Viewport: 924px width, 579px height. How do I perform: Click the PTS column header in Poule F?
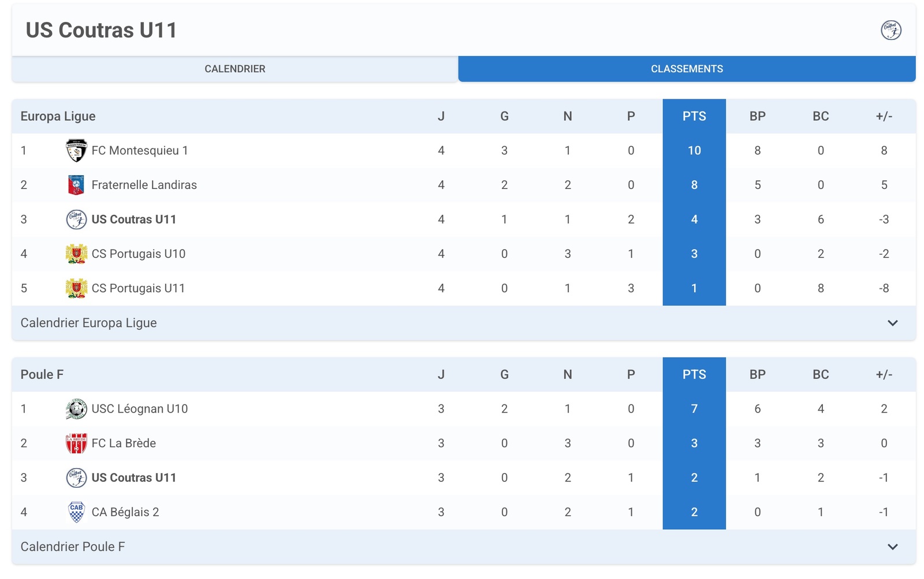694,374
